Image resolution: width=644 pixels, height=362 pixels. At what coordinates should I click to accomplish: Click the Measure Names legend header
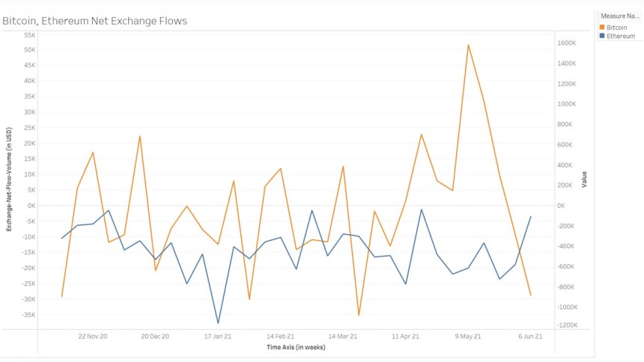pyautogui.click(x=620, y=16)
